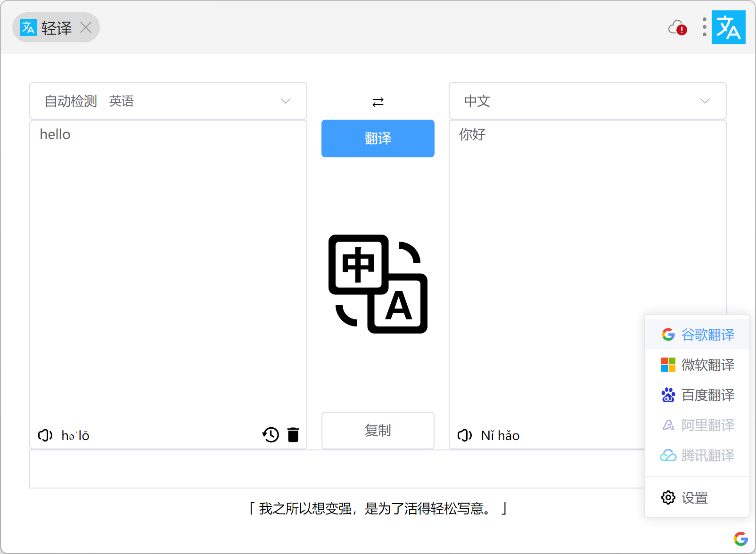Open the three-dot more options menu
756x554 pixels.
tap(704, 27)
